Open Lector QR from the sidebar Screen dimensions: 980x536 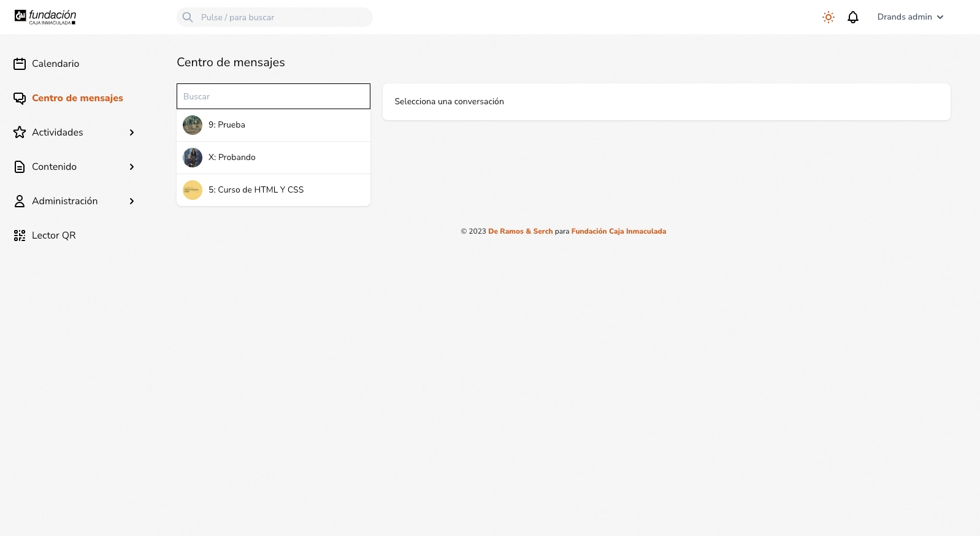click(54, 235)
